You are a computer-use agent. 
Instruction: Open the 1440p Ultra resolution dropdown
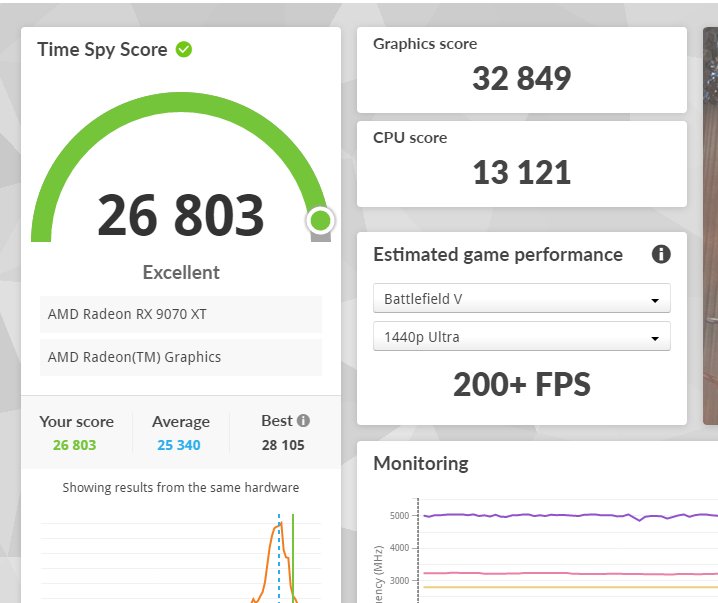pos(522,337)
